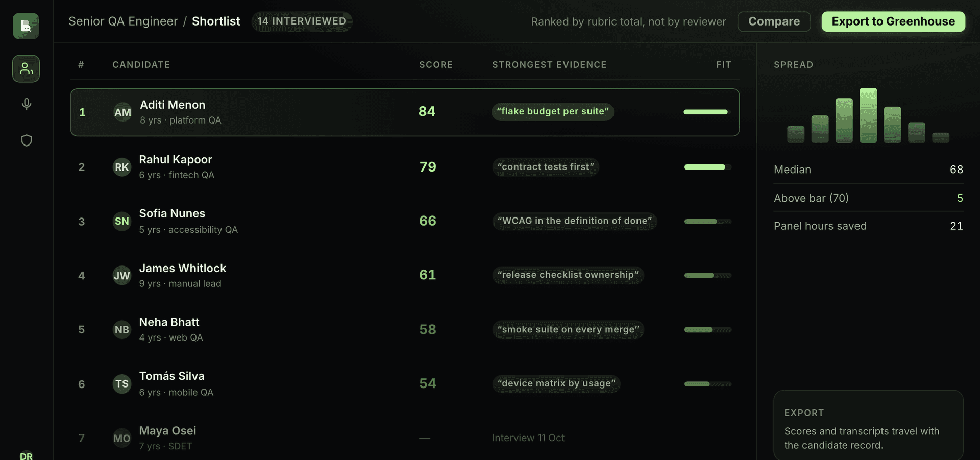Click the 14 Interviewed badge
The image size is (980, 460).
point(302,21)
